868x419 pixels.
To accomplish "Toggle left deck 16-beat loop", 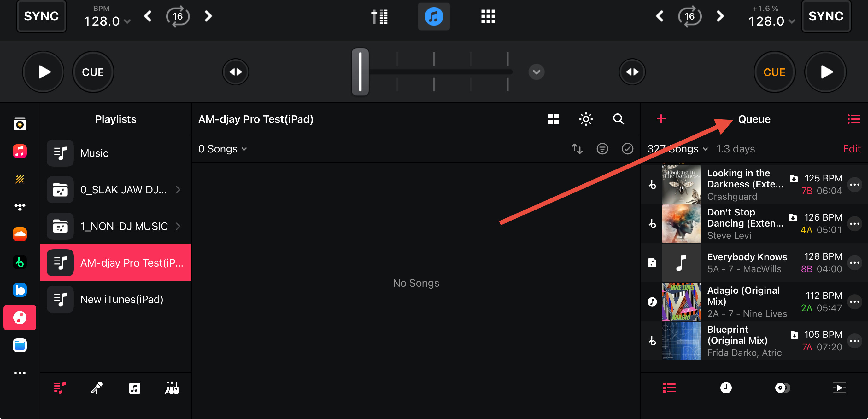I will point(178,16).
